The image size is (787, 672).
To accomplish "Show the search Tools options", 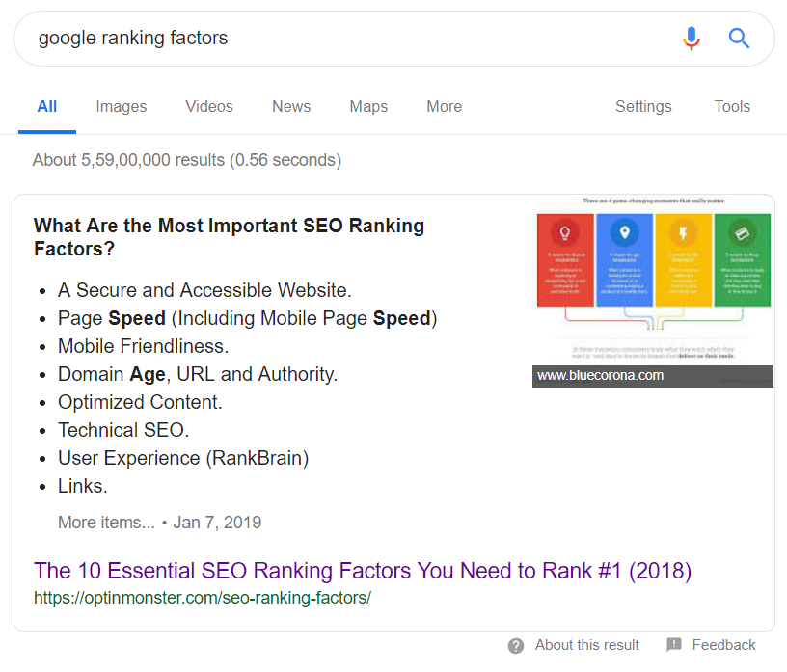I will [x=732, y=107].
